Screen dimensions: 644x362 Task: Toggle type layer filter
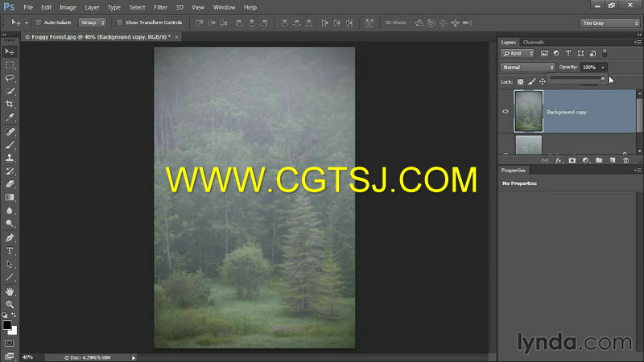tap(568, 53)
